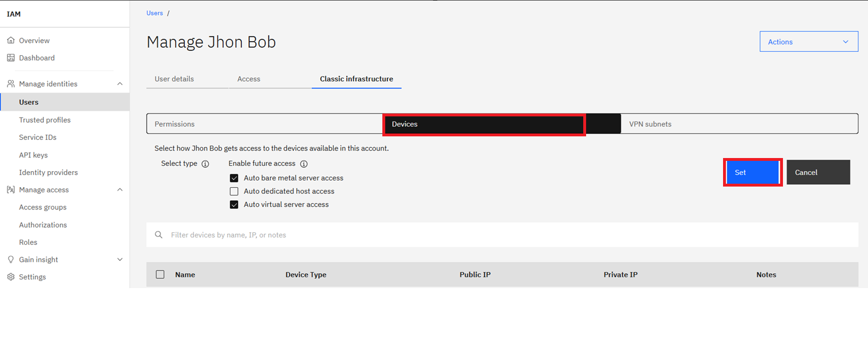This screenshot has width=868, height=348.
Task: Uncheck Auto virtual server access
Action: 234,204
